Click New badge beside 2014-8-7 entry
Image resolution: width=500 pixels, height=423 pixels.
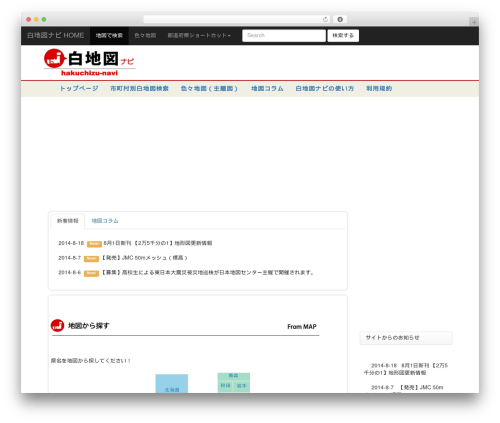[91, 259]
